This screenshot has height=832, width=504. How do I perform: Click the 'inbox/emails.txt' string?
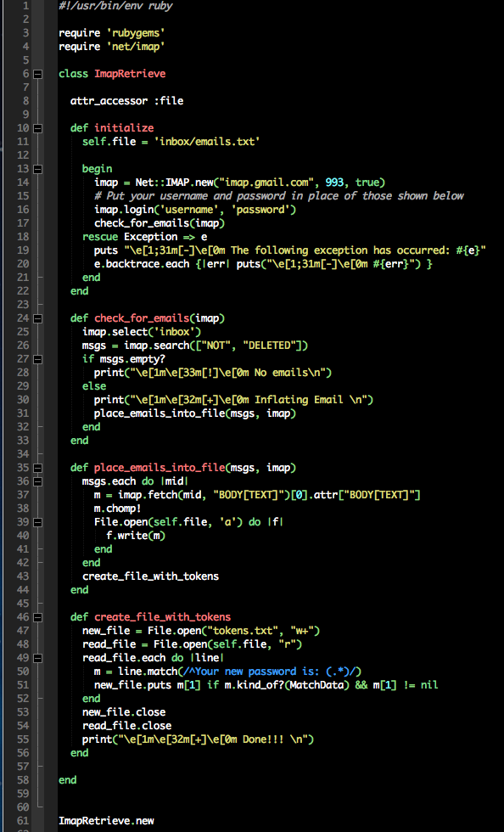[207, 142]
